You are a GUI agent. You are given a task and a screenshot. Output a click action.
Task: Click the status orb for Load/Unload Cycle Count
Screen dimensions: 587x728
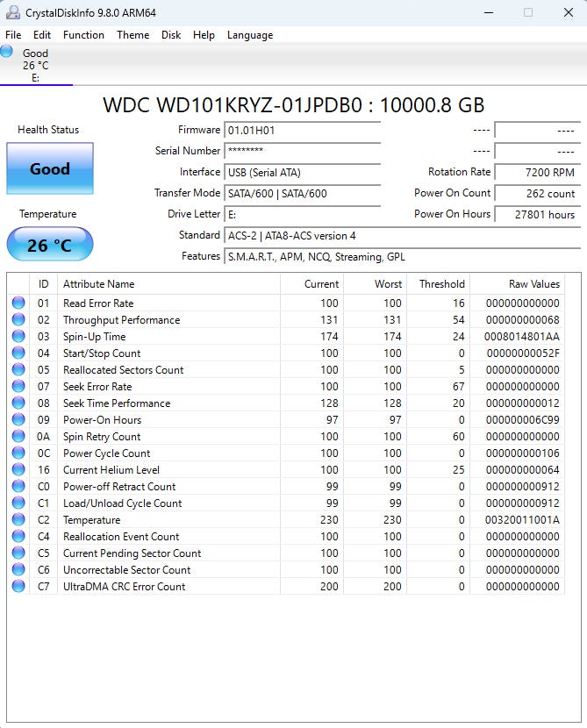[18, 503]
